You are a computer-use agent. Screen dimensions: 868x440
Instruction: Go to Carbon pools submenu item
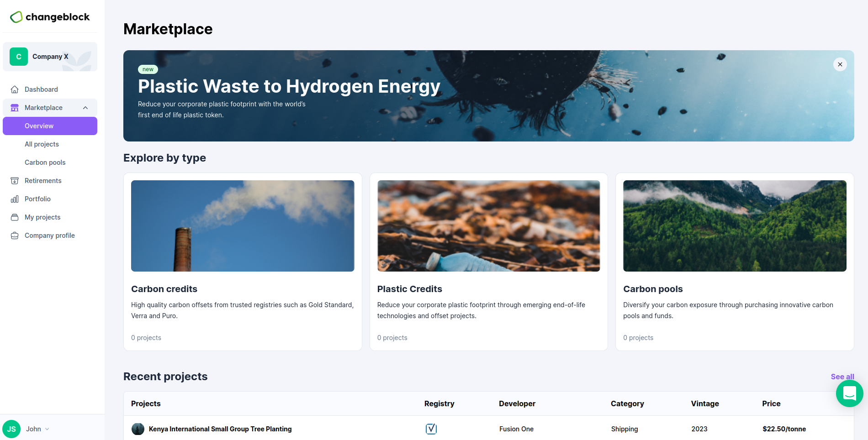[x=45, y=162]
